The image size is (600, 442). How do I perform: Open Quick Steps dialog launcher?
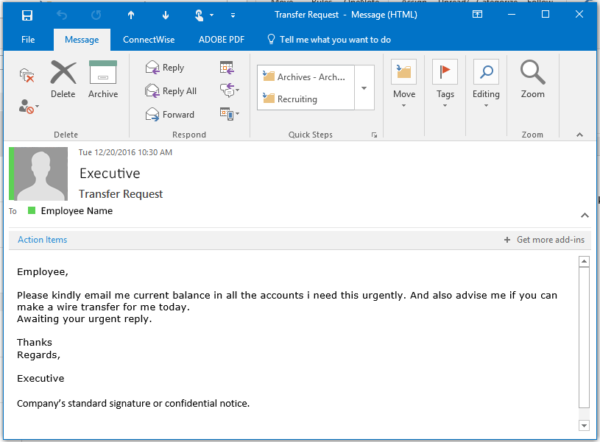pyautogui.click(x=374, y=135)
